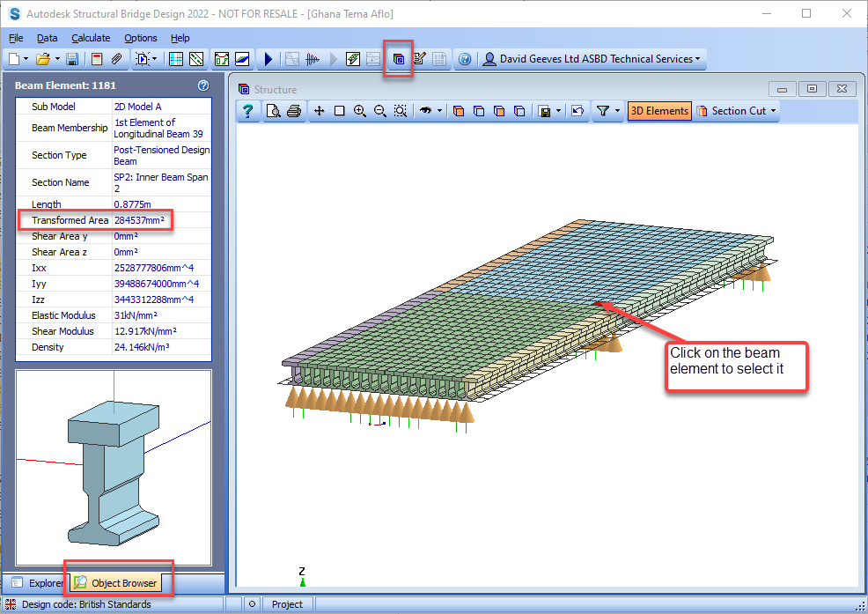
Task: Click the blue grid mesh icon
Action: pos(176,59)
